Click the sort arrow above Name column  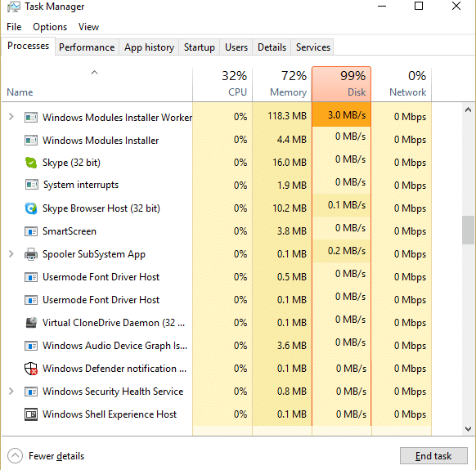pyautogui.click(x=94, y=72)
